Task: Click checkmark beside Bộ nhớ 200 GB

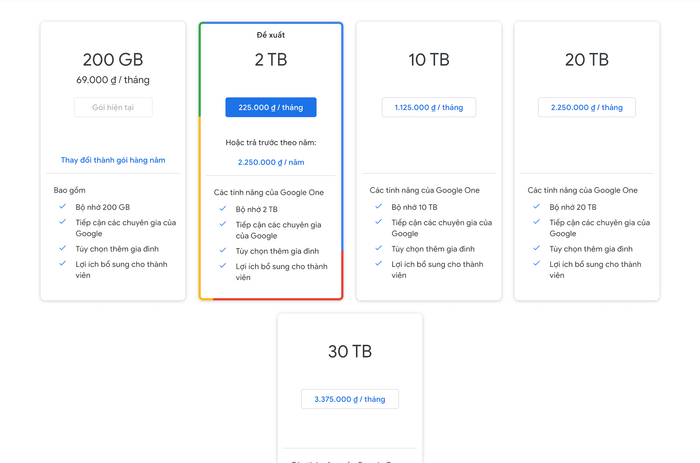Action: point(62,206)
